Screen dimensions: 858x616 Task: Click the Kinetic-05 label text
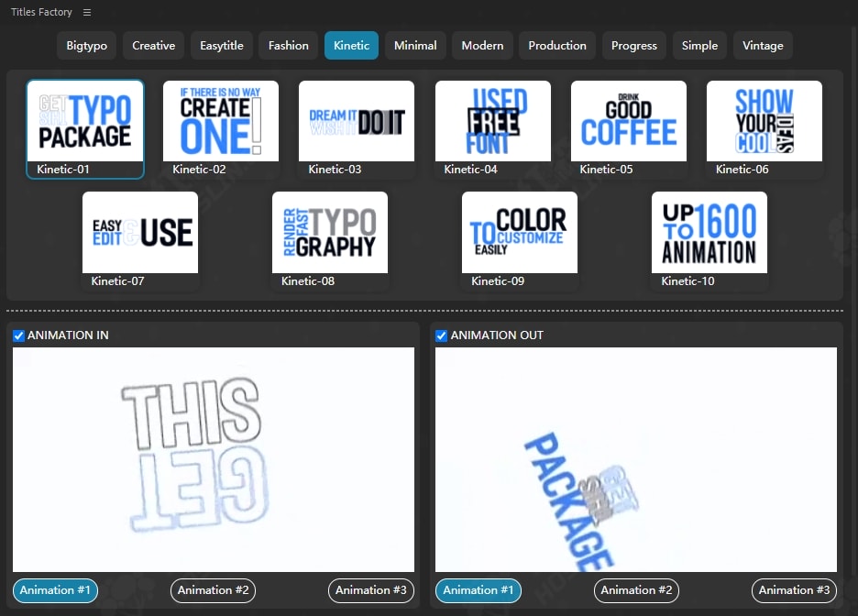pyautogui.click(x=606, y=170)
